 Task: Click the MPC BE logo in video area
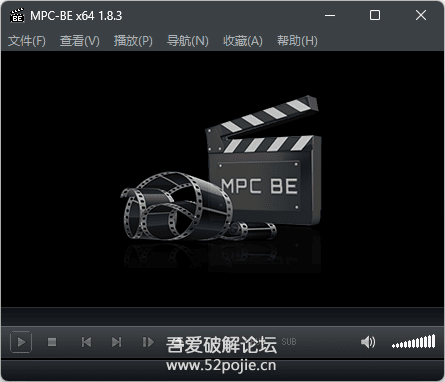221,185
